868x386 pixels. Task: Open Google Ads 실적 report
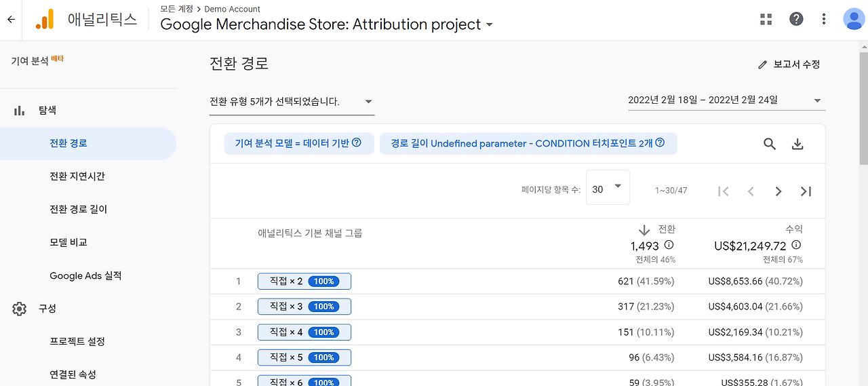coord(85,276)
